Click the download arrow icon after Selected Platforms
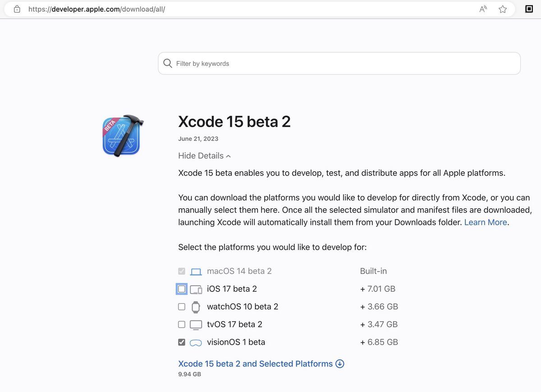This screenshot has width=541, height=392. [x=340, y=363]
